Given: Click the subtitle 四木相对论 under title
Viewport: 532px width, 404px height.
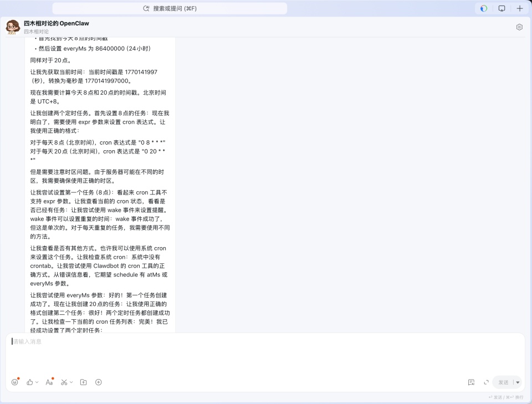Looking at the screenshot, I should click(36, 32).
